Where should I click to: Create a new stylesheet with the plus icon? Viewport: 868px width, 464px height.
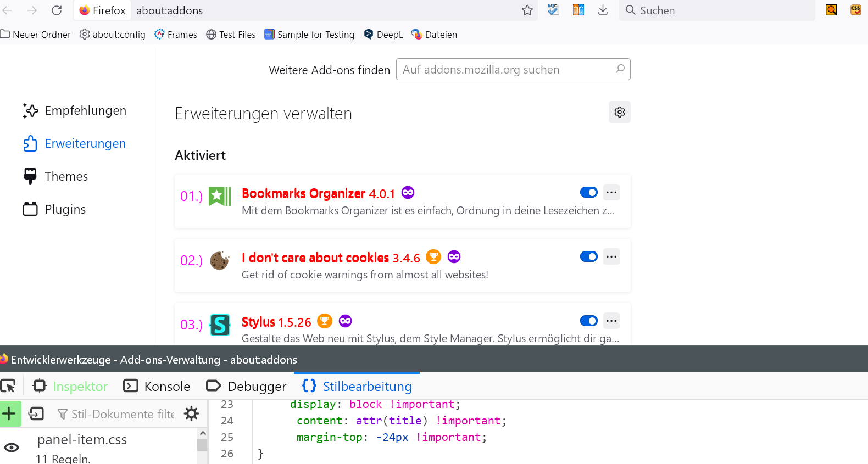point(9,413)
